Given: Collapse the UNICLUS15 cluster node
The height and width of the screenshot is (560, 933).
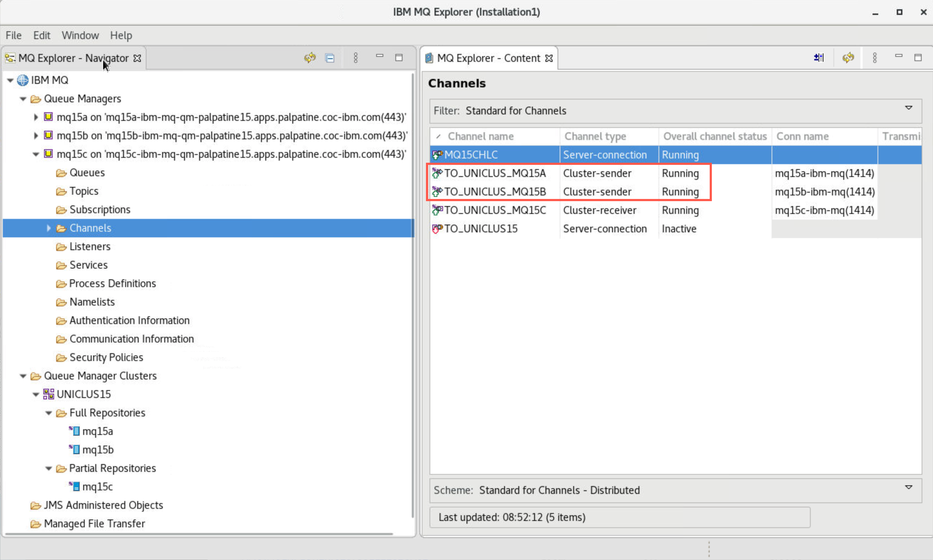Looking at the screenshot, I should click(x=36, y=395).
